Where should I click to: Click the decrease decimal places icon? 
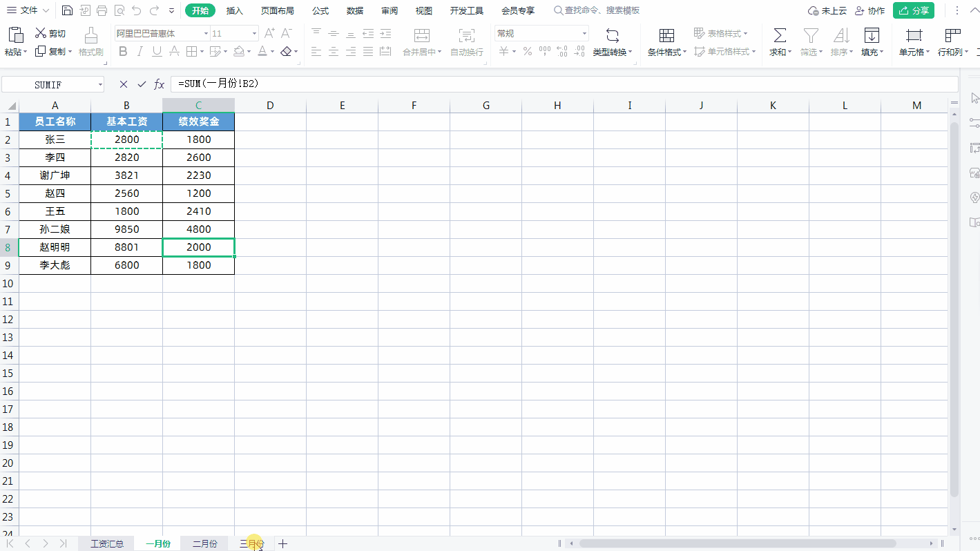click(x=579, y=51)
